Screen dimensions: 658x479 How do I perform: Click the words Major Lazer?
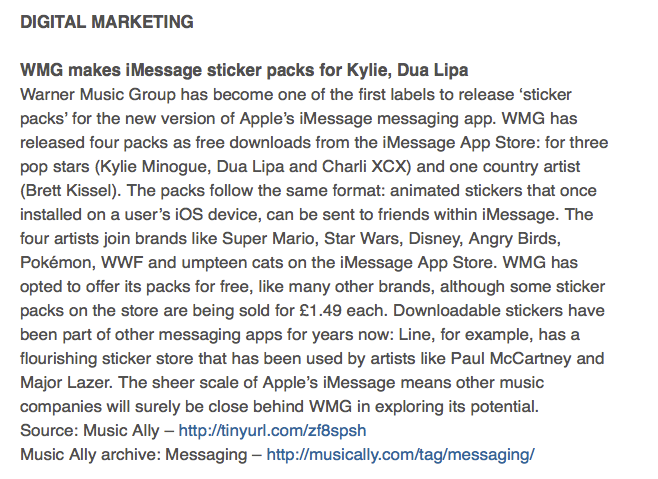click(x=66, y=382)
